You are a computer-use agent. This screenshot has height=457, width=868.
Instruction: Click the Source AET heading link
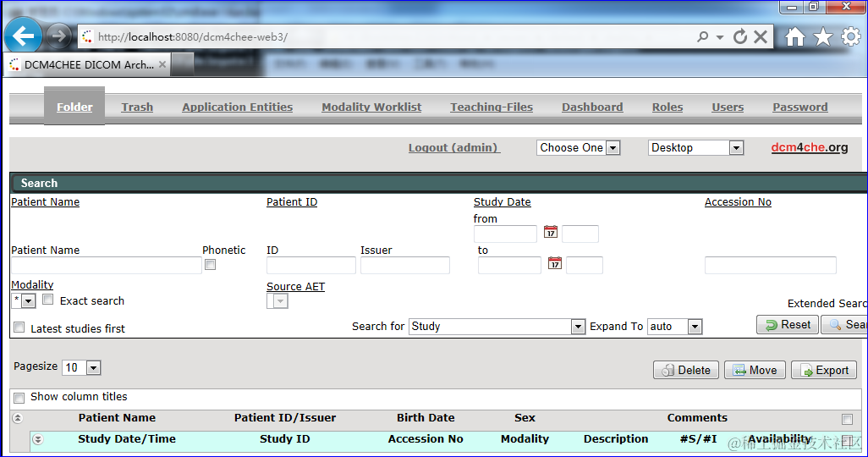295,286
